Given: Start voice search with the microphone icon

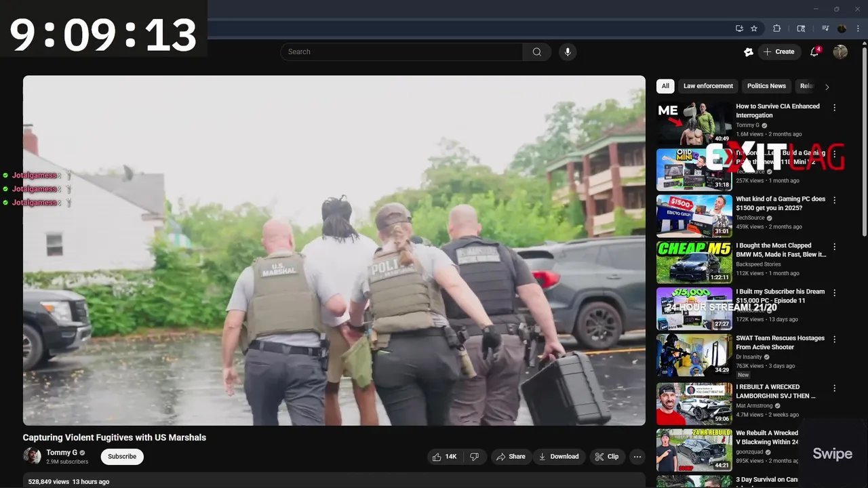Looking at the screenshot, I should point(568,52).
